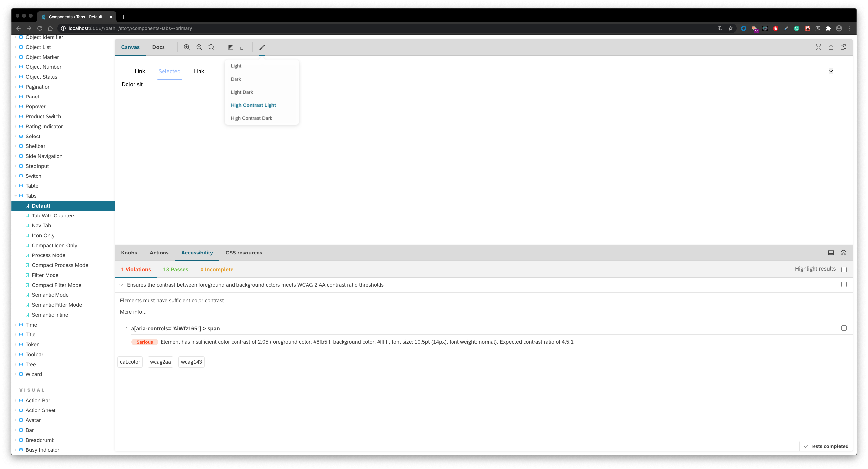Open the More info link

[133, 312]
